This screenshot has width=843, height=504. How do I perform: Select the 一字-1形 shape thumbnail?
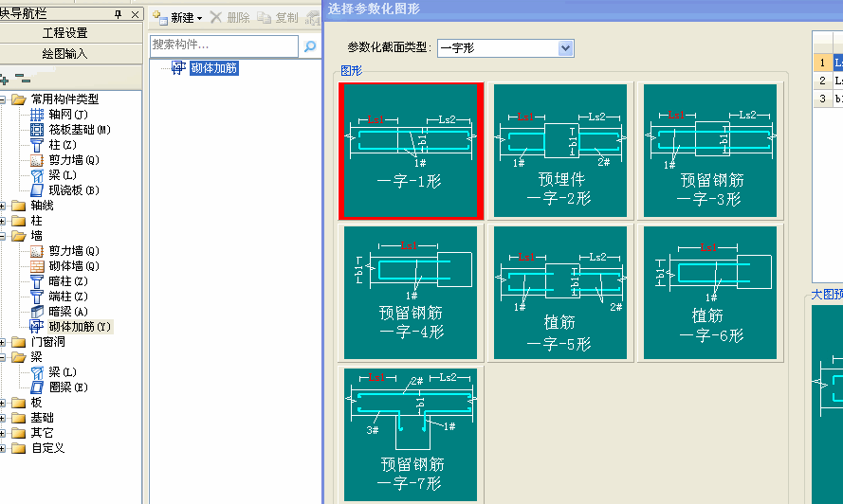tap(411, 151)
